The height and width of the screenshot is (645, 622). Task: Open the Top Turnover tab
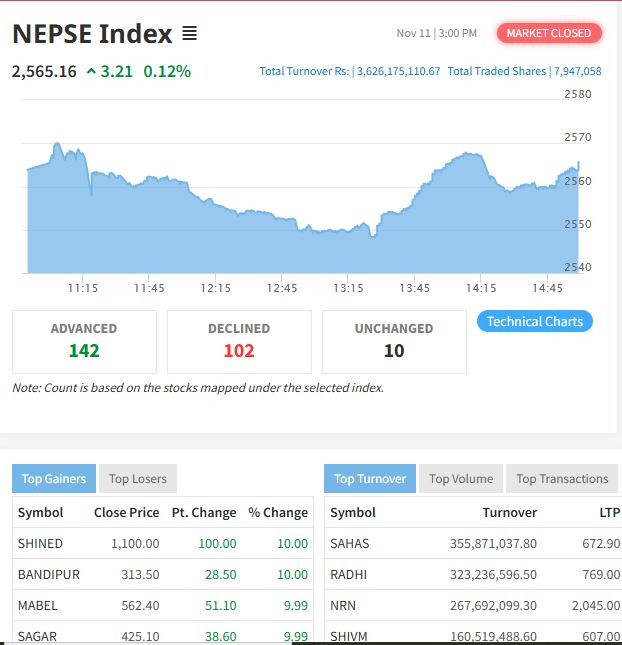pos(369,479)
